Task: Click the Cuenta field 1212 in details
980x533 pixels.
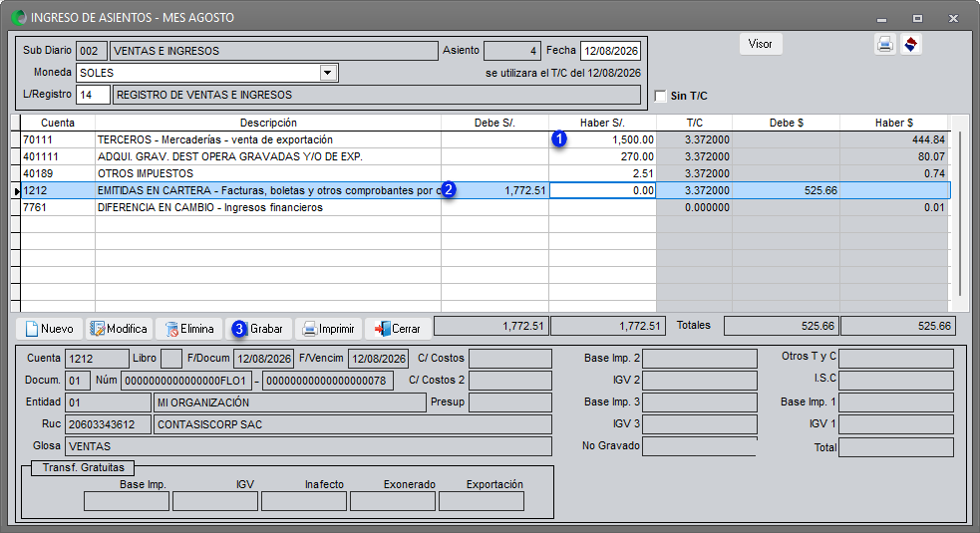Action: 97,359
